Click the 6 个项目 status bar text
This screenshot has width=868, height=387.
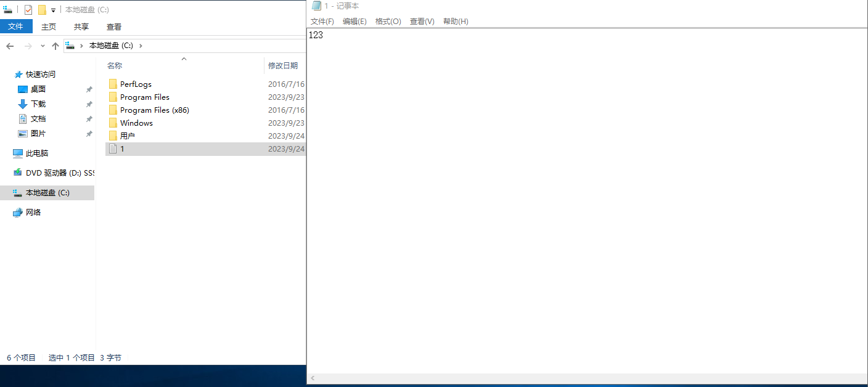tap(22, 357)
